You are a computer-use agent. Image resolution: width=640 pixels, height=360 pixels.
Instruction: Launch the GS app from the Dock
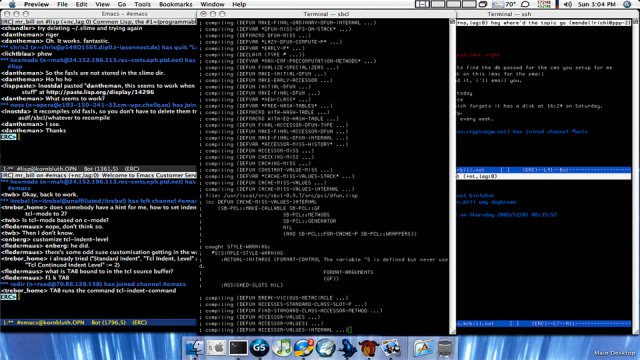point(260,348)
